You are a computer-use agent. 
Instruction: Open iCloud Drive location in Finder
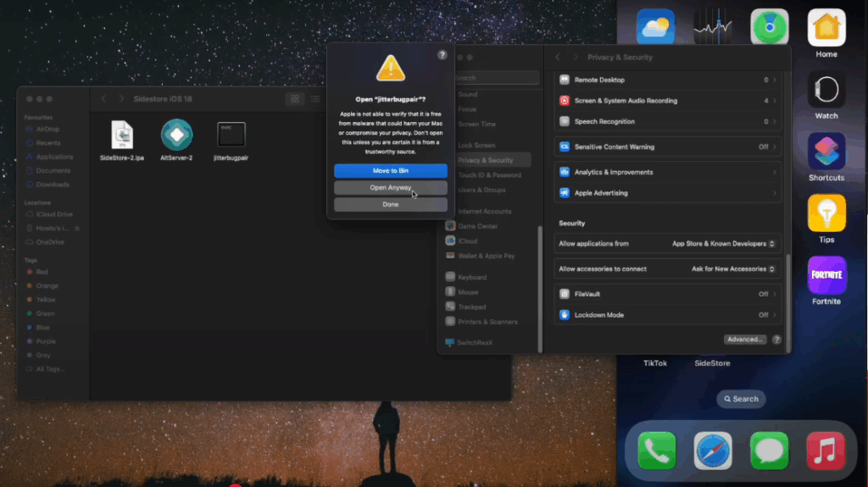click(54, 214)
